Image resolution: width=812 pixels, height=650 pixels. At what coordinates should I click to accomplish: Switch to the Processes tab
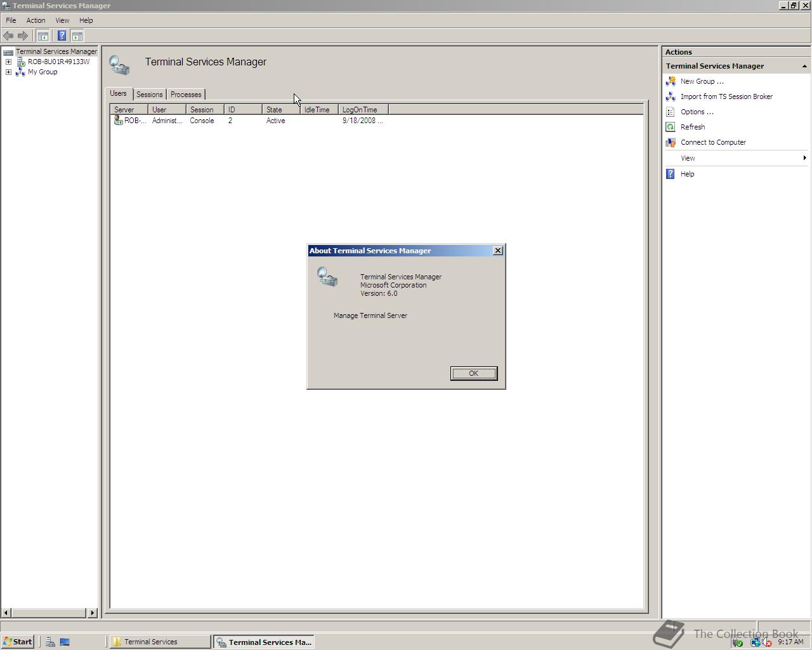[186, 95]
